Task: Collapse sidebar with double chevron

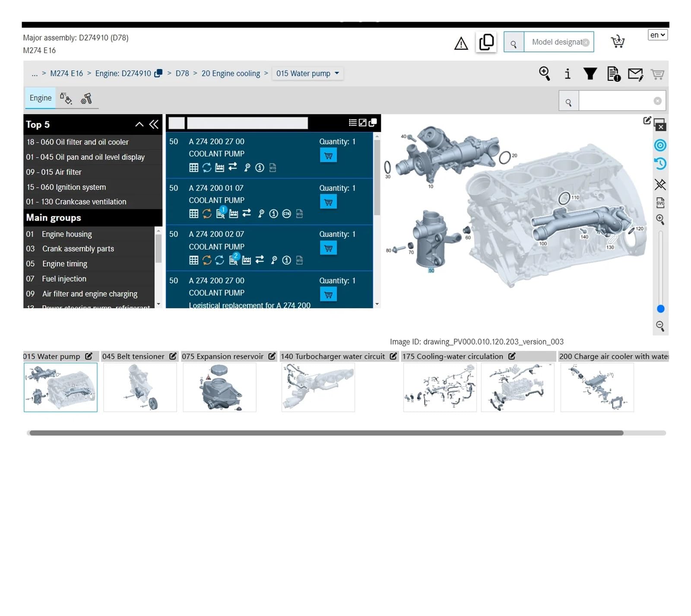Action: [x=154, y=124]
